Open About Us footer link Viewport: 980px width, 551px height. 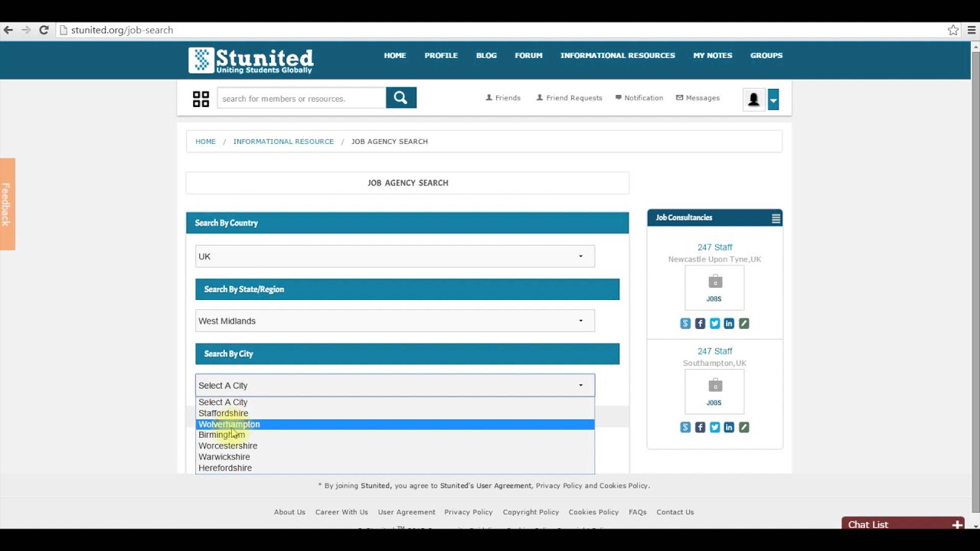(x=289, y=512)
